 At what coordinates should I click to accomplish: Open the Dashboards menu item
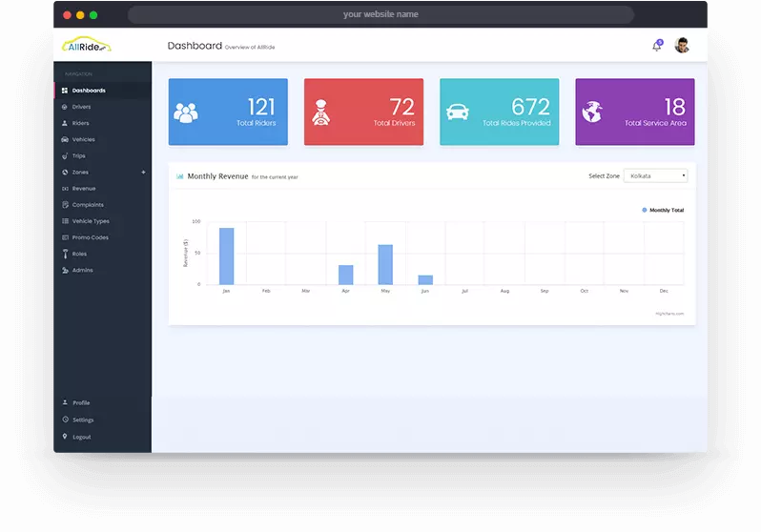point(102,91)
